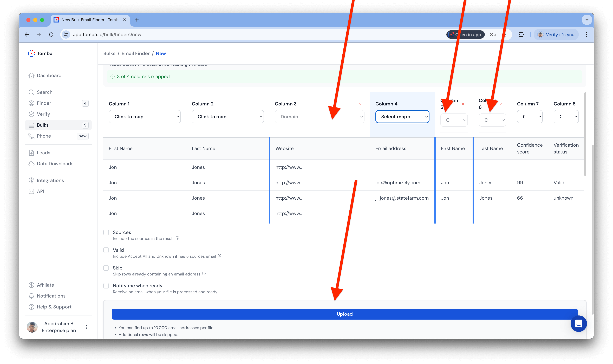The height and width of the screenshot is (364, 613).
Task: Open the Column 2 Click to map dropdown
Action: (x=228, y=117)
